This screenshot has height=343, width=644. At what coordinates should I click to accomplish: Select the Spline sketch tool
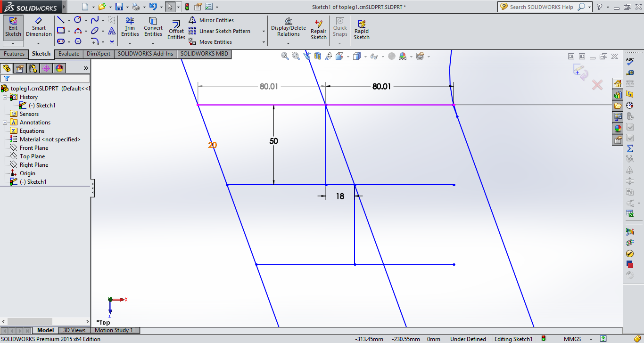pyautogui.click(x=95, y=20)
